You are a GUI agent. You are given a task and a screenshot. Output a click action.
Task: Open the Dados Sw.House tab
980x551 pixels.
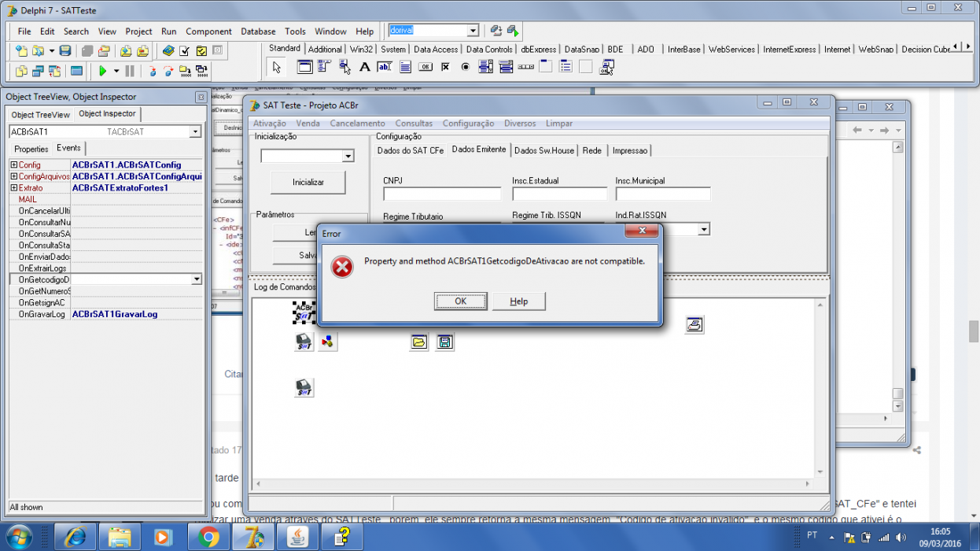(x=544, y=150)
